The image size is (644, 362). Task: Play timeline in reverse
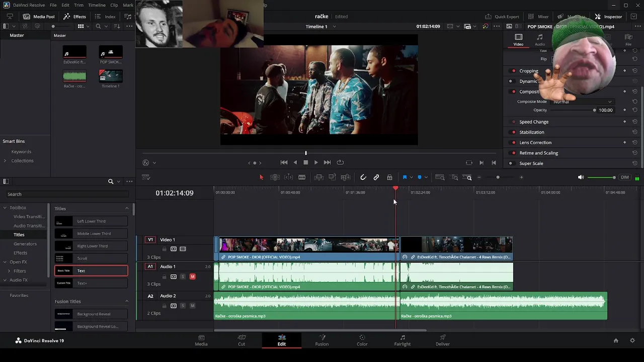[295, 162]
